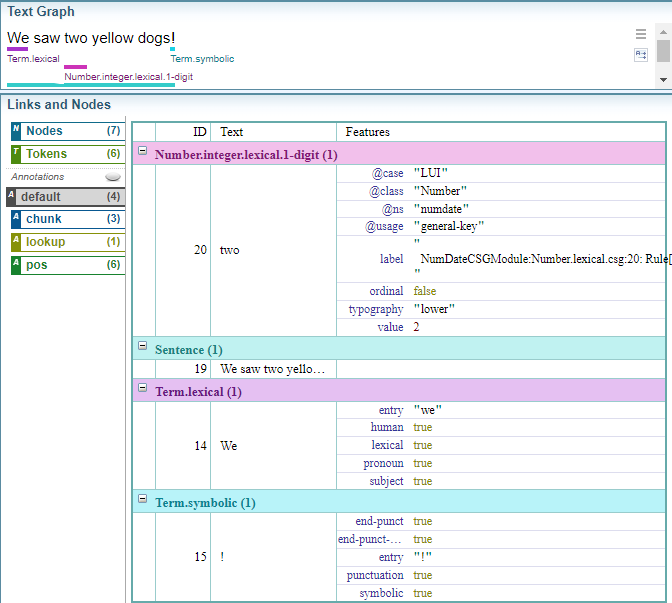Show the pos annotation set
672x603 pixels.
pyautogui.click(x=66, y=265)
